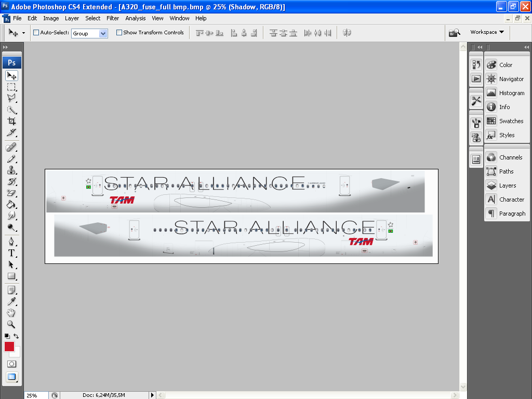Image resolution: width=532 pixels, height=399 pixels.
Task: Open the Window menu
Action: click(179, 18)
